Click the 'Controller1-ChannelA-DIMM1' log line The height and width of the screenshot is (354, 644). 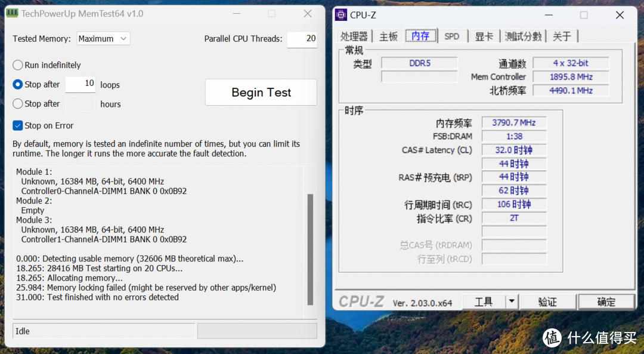tap(104, 239)
